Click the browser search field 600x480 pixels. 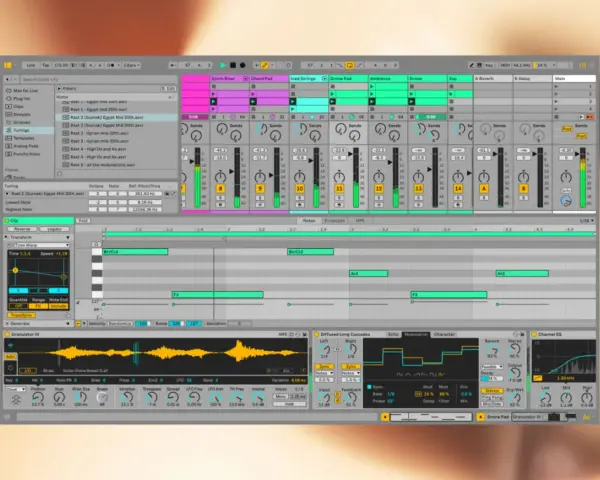[99, 79]
